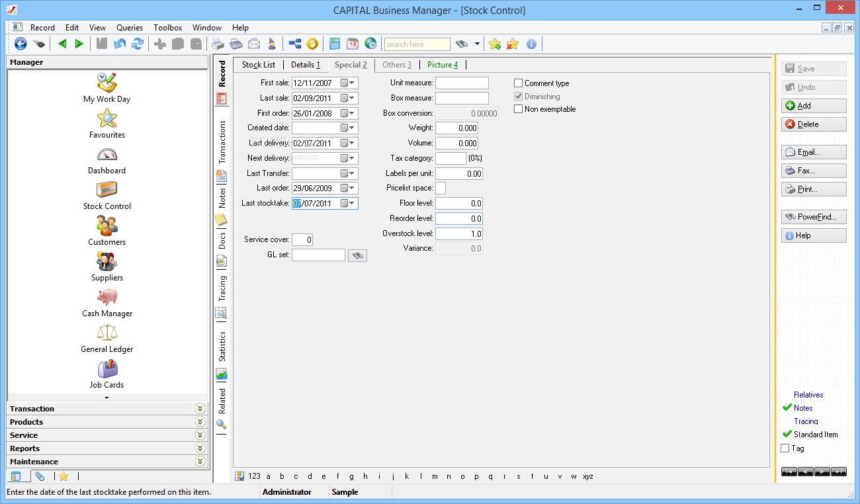Screen dimensions: 860x504
Task: Switch to the Picture 4 tab
Action: click(x=443, y=65)
